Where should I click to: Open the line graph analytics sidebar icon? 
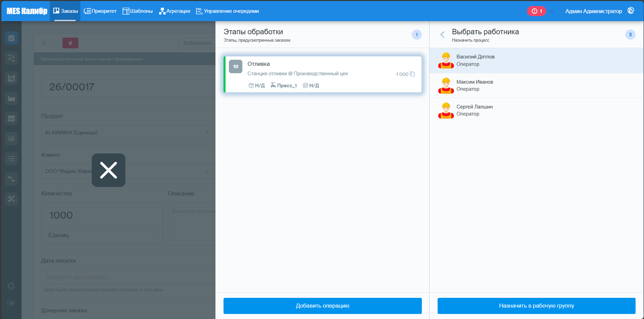[11, 138]
